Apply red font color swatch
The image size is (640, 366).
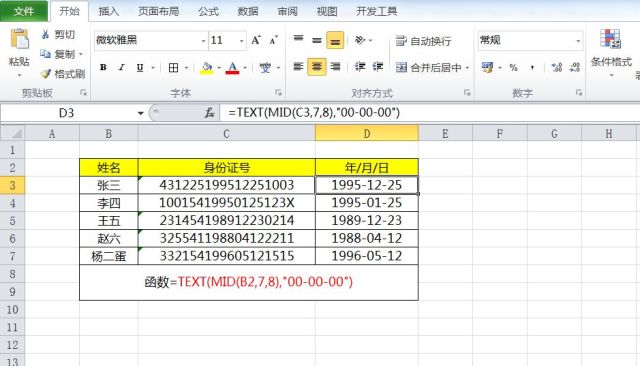pos(232,67)
